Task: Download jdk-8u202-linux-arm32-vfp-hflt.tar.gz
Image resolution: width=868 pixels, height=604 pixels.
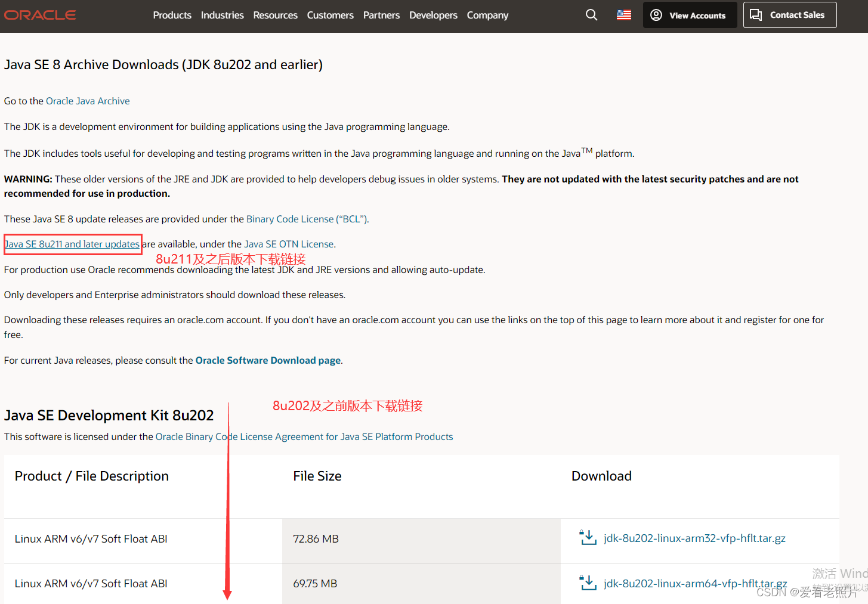Action: click(x=694, y=538)
